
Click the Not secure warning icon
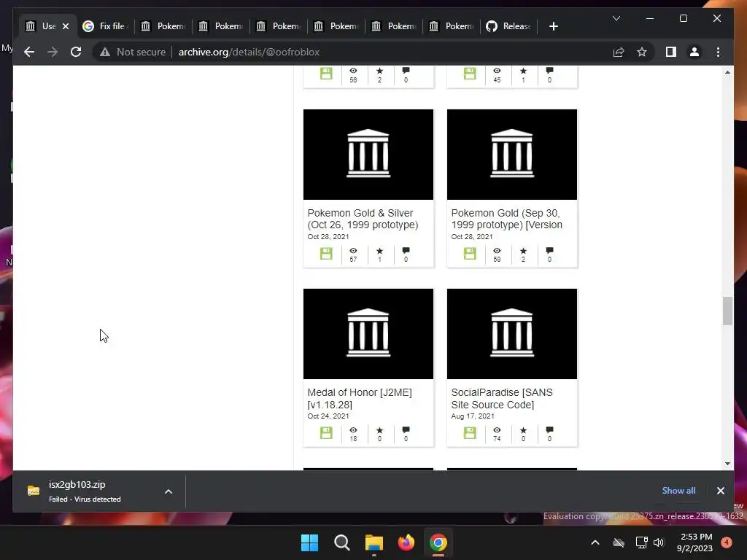click(105, 52)
